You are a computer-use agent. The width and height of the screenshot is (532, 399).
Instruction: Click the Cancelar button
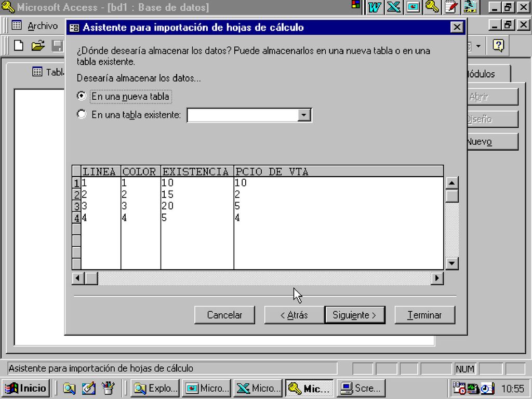tap(224, 315)
